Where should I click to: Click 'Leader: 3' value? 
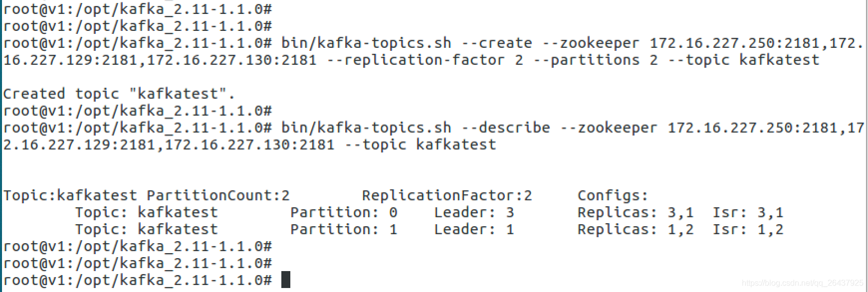(474, 212)
